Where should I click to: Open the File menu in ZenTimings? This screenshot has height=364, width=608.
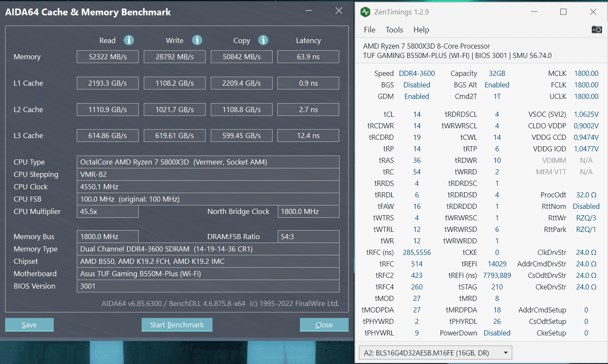coord(369,30)
